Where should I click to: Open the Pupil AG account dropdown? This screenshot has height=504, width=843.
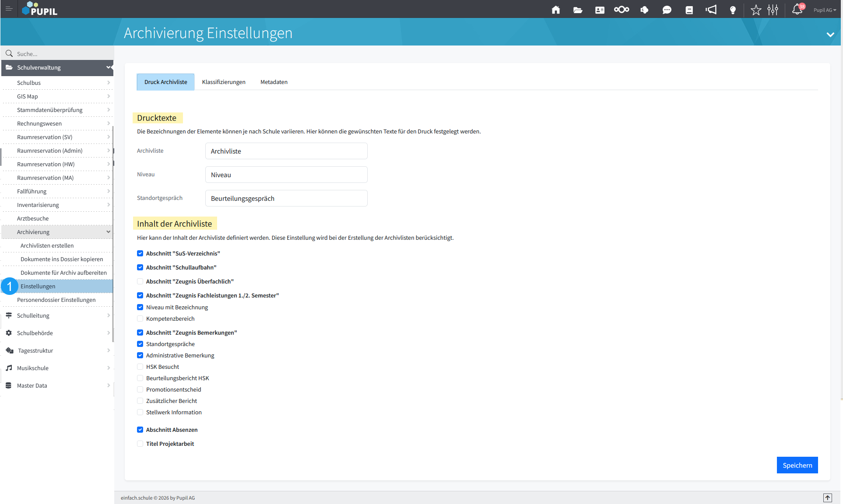pos(825,10)
